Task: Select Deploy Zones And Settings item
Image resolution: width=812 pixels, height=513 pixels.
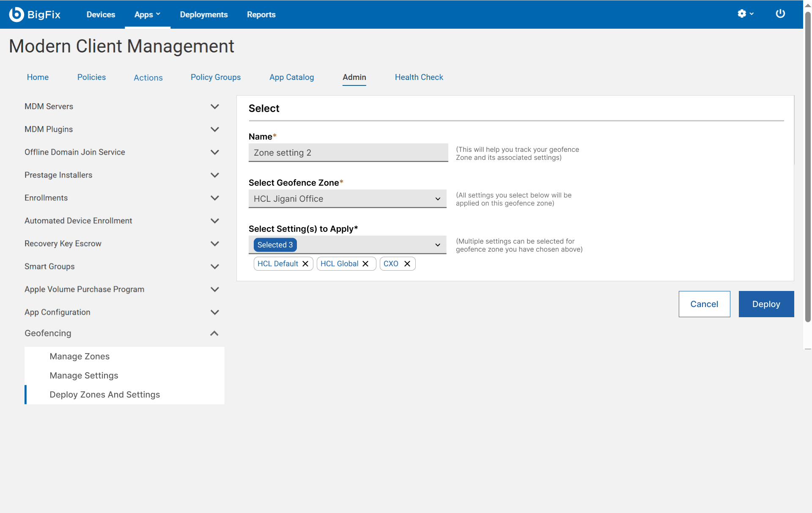Action: tap(105, 395)
